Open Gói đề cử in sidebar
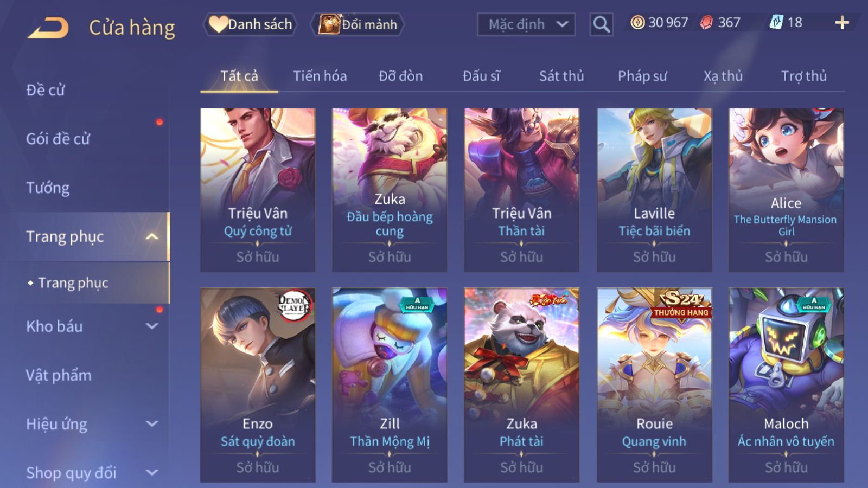Image resolution: width=868 pixels, height=488 pixels. pos(58,139)
